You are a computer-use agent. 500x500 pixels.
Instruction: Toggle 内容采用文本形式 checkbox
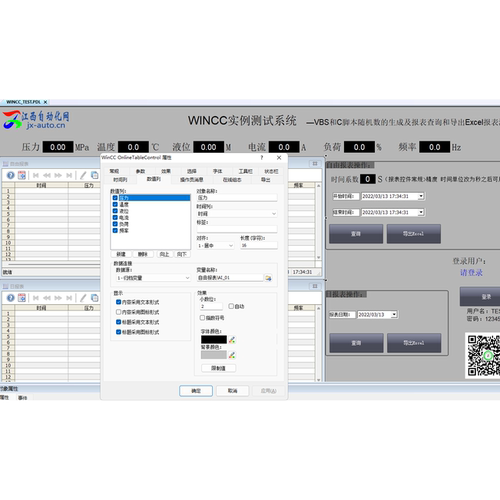coord(118,302)
